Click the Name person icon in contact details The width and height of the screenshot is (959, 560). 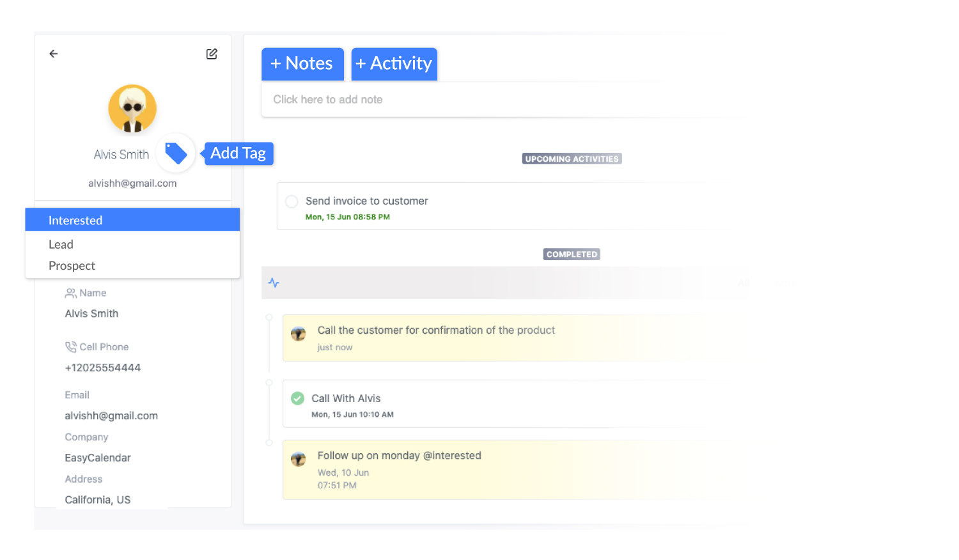[71, 292]
